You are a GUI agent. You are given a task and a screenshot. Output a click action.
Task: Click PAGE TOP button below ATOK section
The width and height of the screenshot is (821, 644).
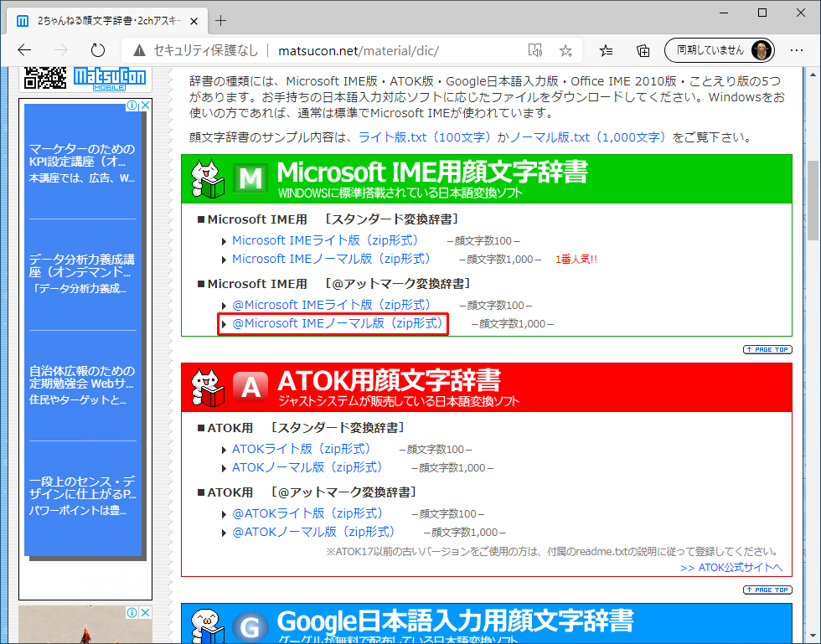767,590
